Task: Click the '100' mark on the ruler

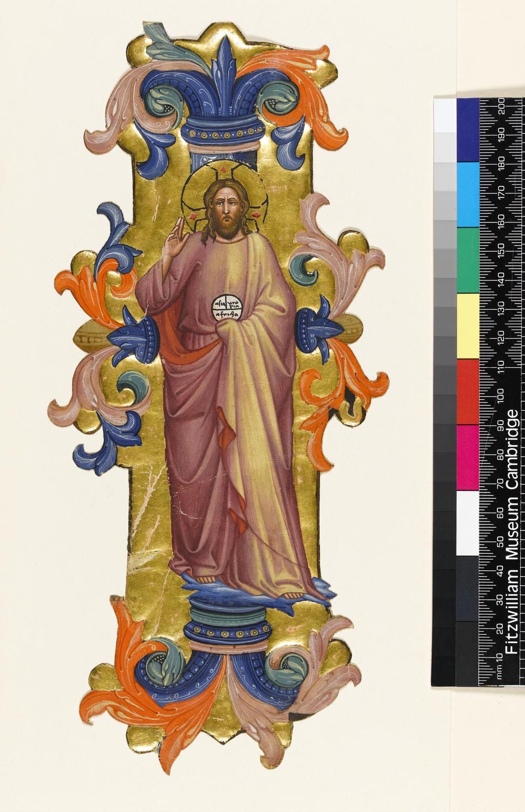Action: (501, 395)
